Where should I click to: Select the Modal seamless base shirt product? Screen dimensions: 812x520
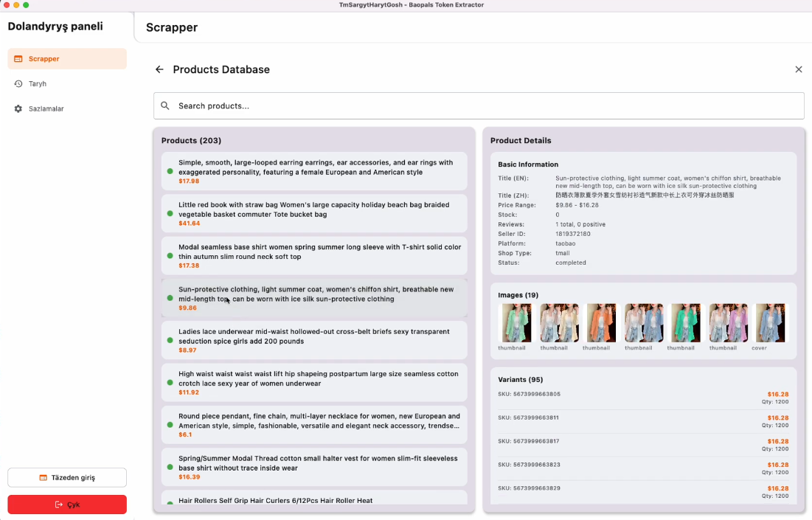314,256
